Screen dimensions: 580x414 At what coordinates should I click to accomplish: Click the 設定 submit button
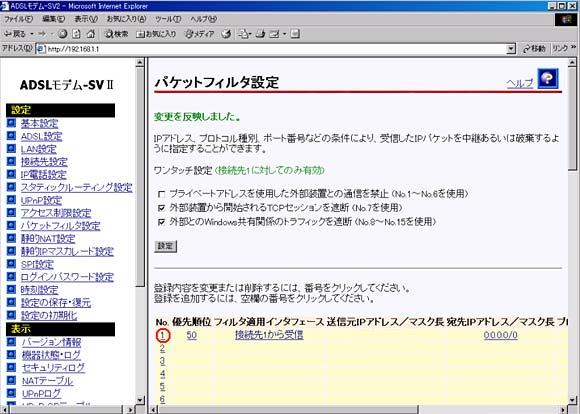[x=165, y=246]
